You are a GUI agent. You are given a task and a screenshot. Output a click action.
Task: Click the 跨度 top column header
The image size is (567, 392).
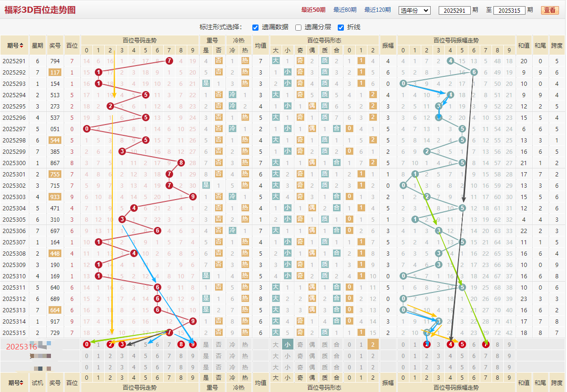point(557,46)
